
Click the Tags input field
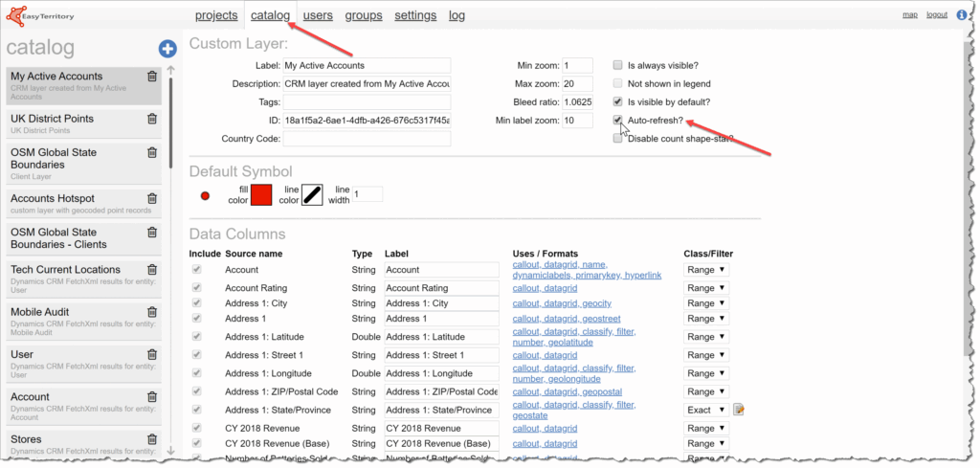[x=367, y=101]
